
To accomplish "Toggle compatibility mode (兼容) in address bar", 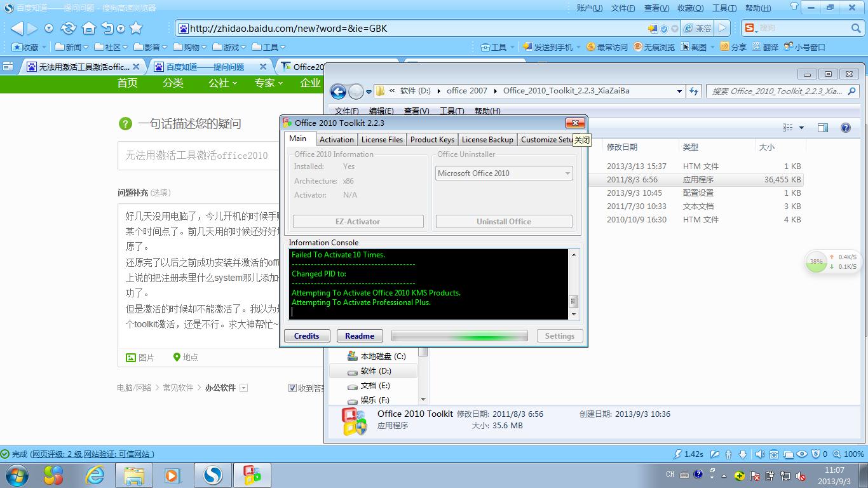I will click(x=699, y=27).
